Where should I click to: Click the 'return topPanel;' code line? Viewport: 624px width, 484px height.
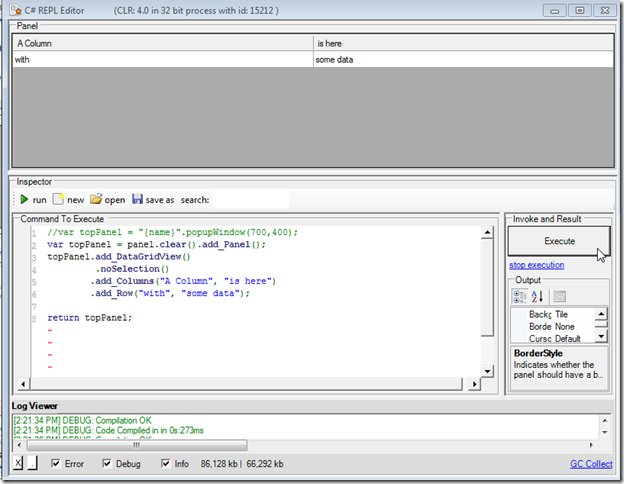90,318
